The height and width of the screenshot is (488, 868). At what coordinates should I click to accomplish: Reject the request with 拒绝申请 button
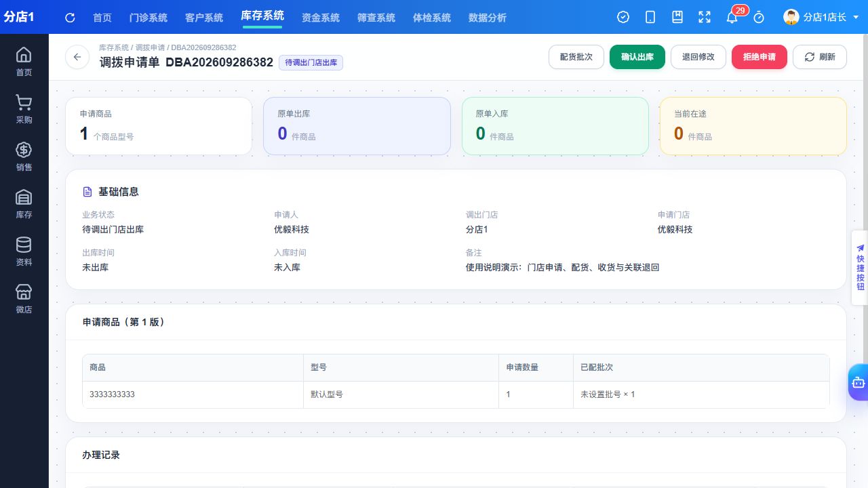[759, 57]
